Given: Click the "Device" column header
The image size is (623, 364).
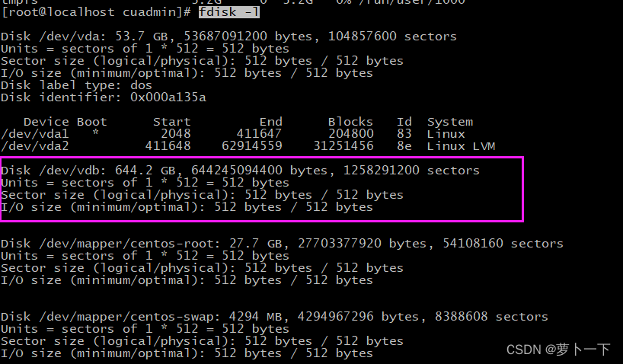Looking at the screenshot, I should pos(46,122).
